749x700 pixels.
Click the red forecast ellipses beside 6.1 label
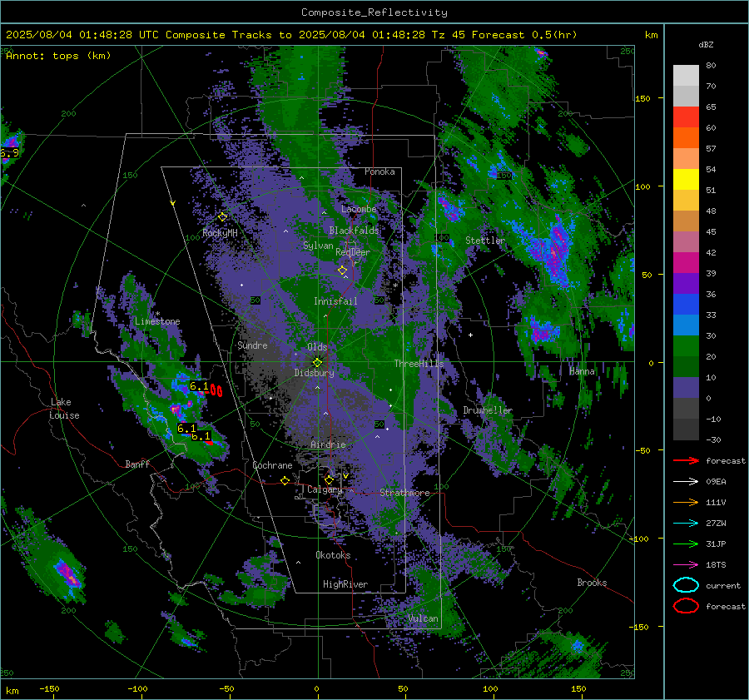tap(216, 391)
